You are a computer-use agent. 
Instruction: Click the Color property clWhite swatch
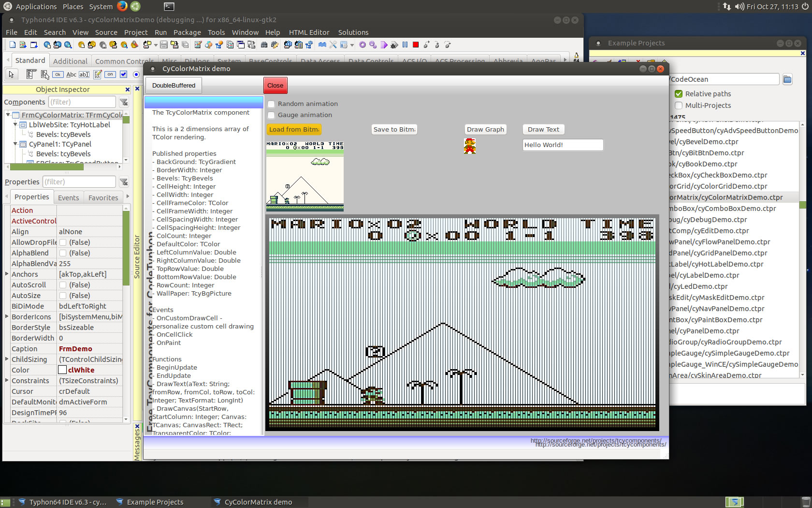[x=62, y=370]
